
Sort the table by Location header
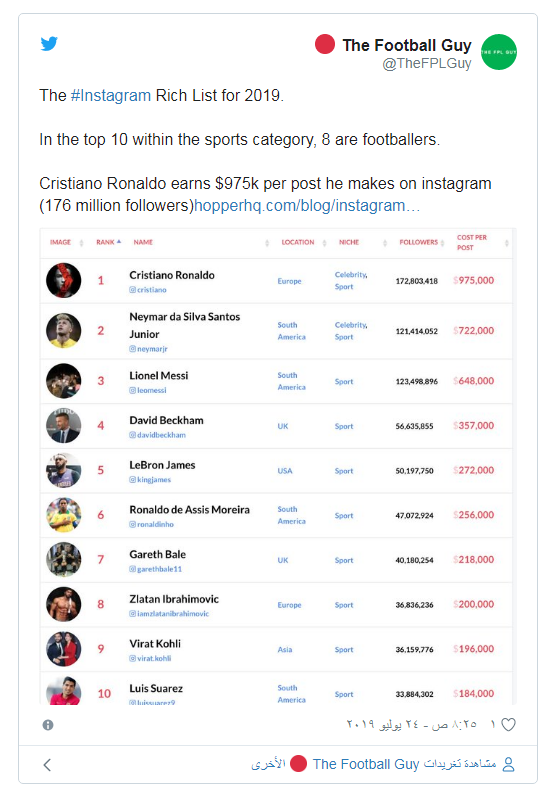pyautogui.click(x=303, y=242)
